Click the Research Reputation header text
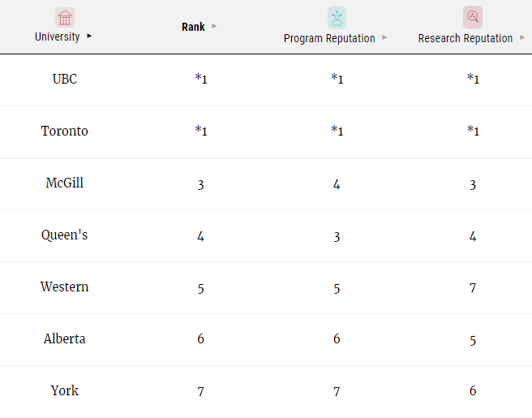The width and height of the screenshot is (532, 418). pos(466,38)
